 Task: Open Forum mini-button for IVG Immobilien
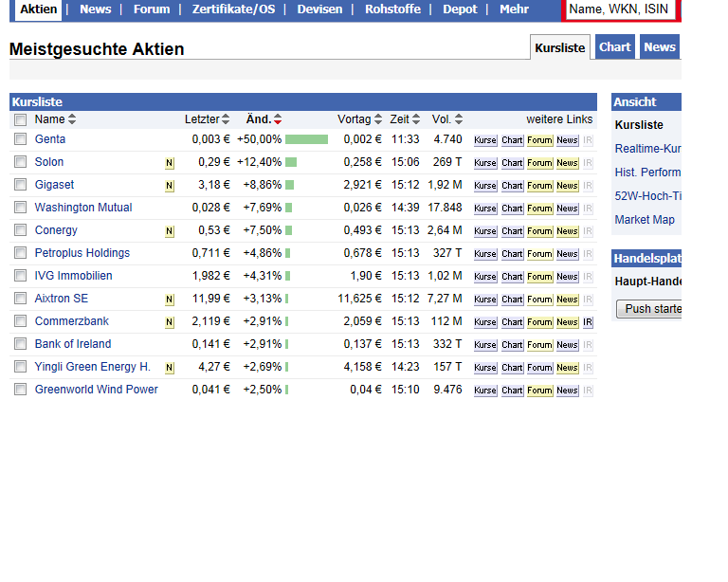(x=540, y=277)
